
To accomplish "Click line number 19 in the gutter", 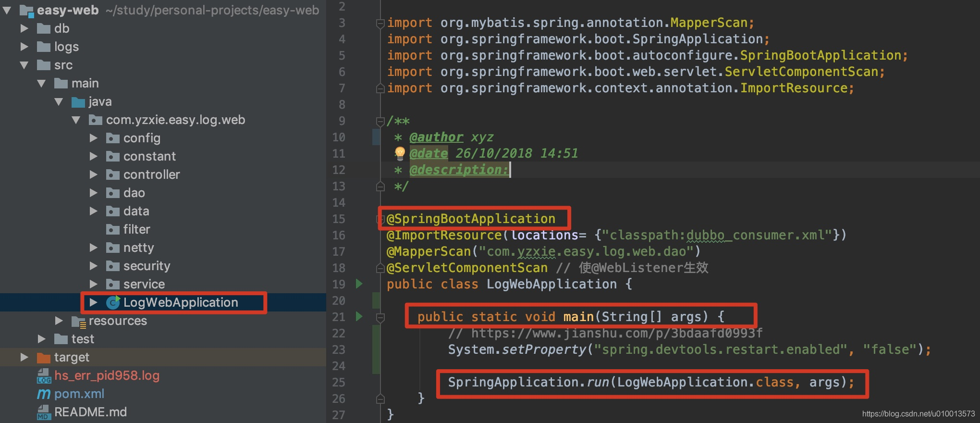I will click(339, 284).
